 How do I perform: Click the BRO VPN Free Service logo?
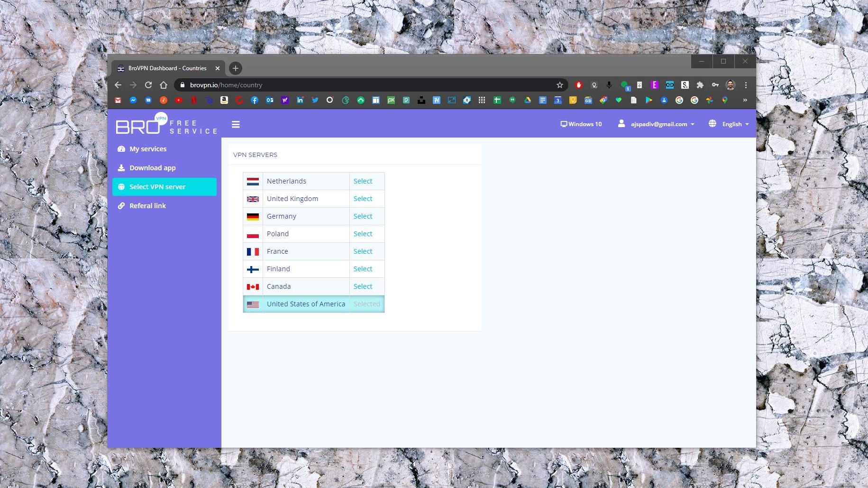[x=166, y=124]
